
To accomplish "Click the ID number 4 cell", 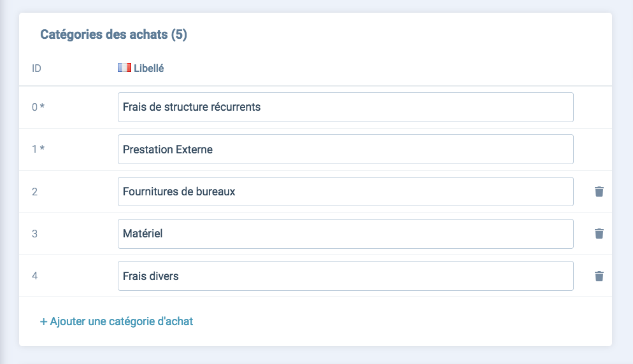I will pyautogui.click(x=35, y=276).
